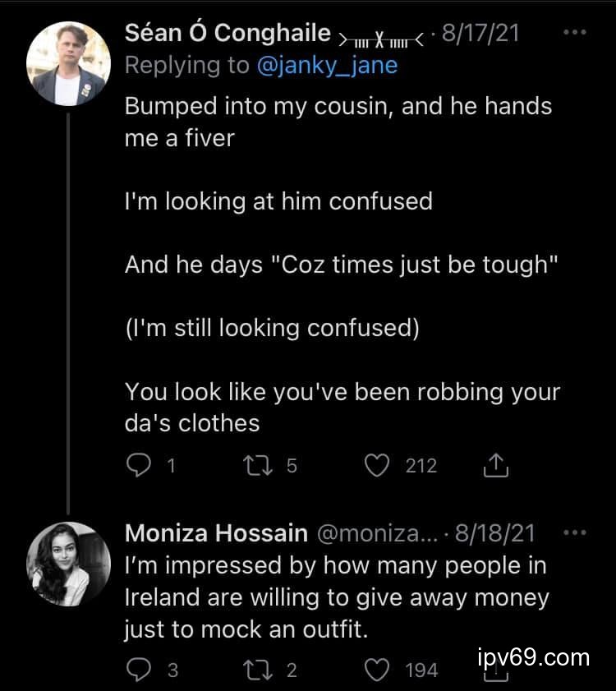Open the 8/18/21 tweet timestamp

coord(496,533)
